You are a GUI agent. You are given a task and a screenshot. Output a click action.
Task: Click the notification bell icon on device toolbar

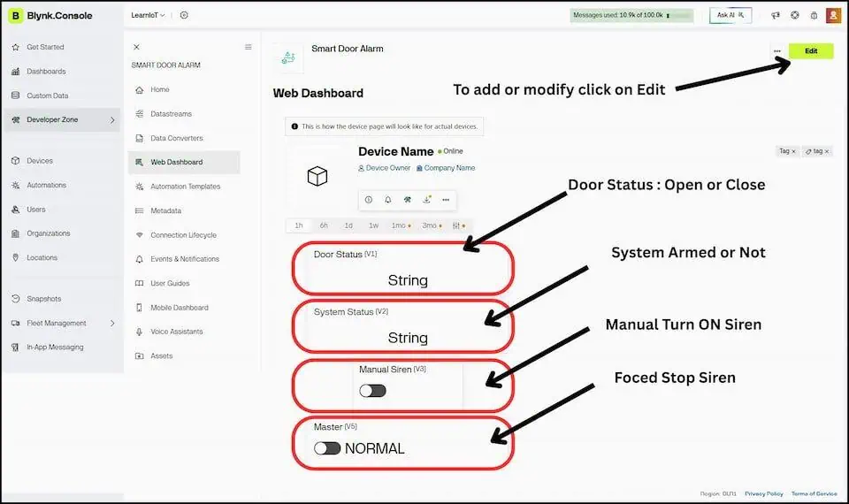point(387,200)
